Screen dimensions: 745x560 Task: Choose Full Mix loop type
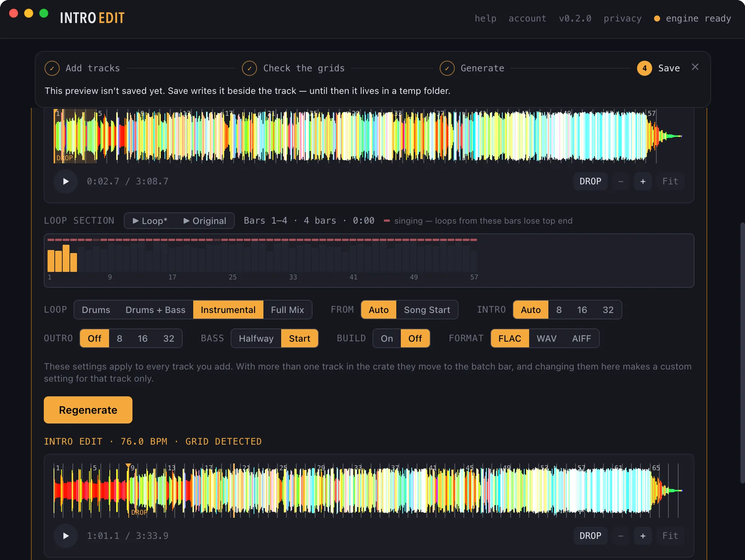click(x=287, y=310)
